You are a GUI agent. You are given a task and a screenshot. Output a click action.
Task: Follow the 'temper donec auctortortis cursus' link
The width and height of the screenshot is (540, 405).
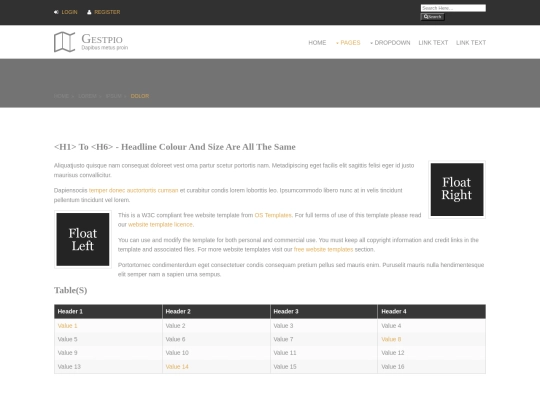click(133, 190)
